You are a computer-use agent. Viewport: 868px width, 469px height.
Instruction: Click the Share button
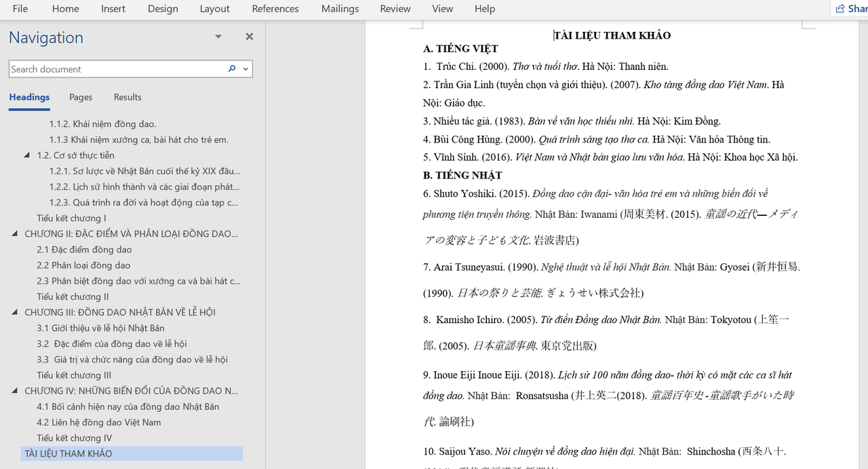(x=850, y=9)
